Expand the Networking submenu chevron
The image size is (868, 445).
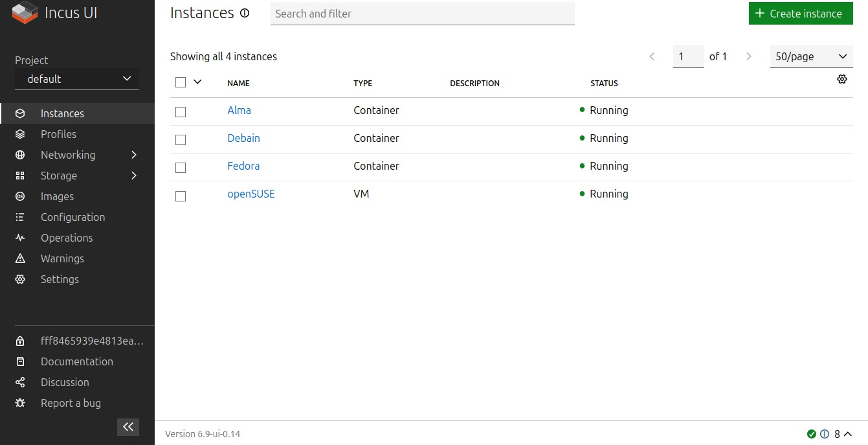134,155
